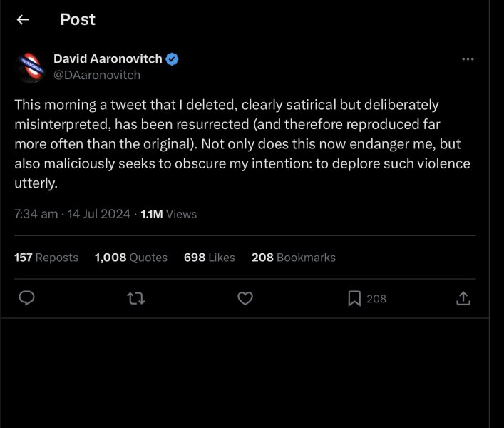Click the repost arrows icon
The height and width of the screenshot is (428, 504).
click(x=135, y=299)
